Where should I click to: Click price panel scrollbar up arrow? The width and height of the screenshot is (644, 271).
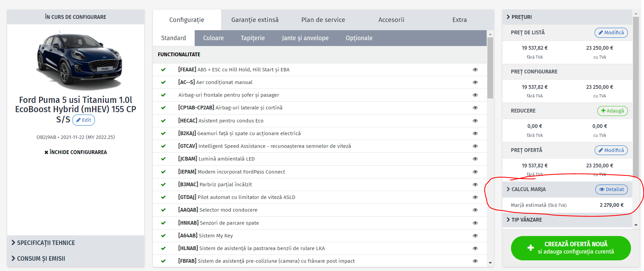(x=636, y=14)
